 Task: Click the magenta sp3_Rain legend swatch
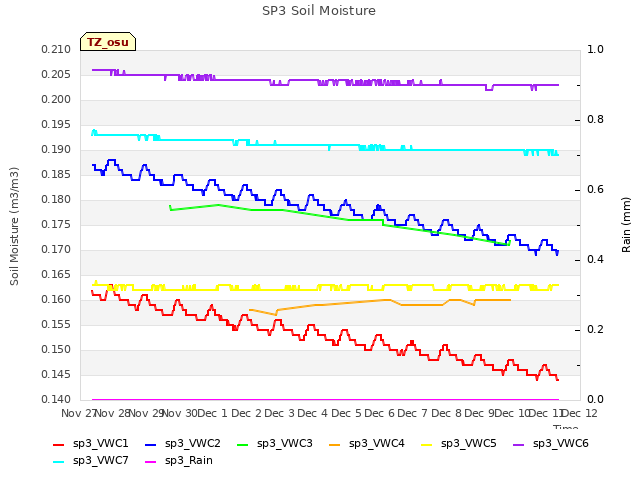[x=151, y=462]
